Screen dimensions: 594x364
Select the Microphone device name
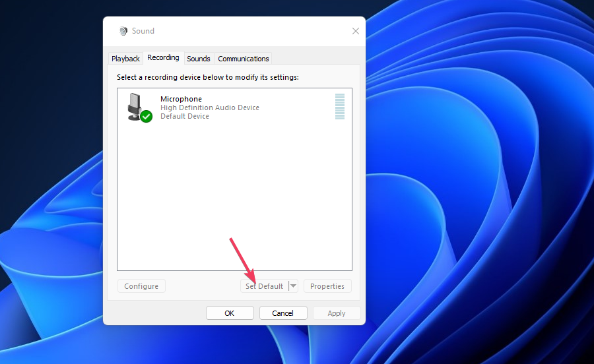pos(181,99)
